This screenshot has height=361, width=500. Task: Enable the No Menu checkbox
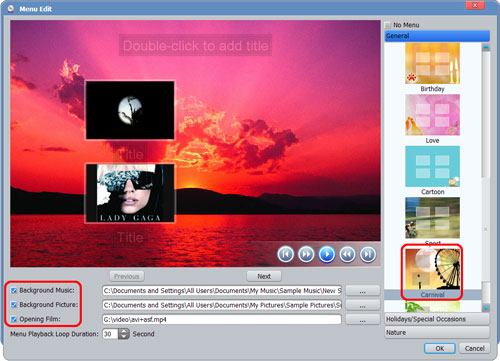[388, 25]
